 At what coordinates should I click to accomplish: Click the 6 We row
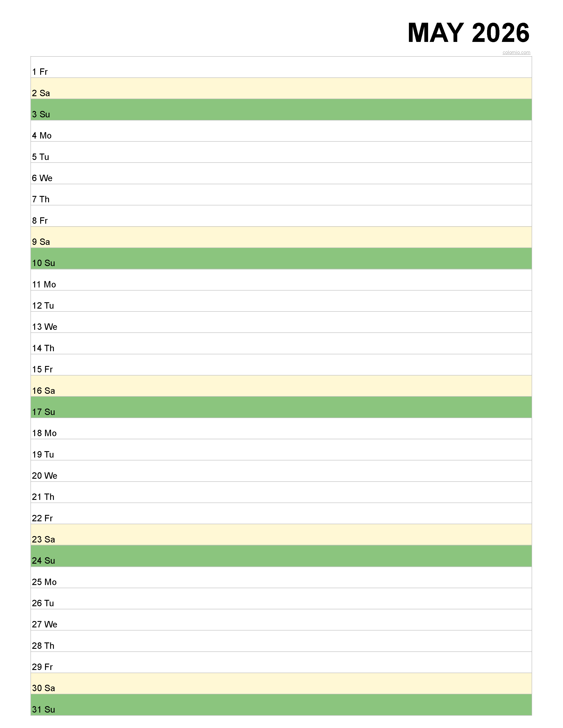coord(281,173)
